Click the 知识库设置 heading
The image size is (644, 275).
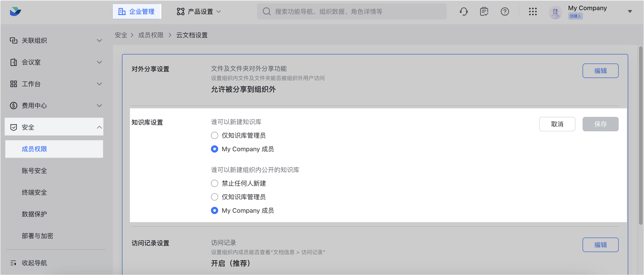point(147,123)
